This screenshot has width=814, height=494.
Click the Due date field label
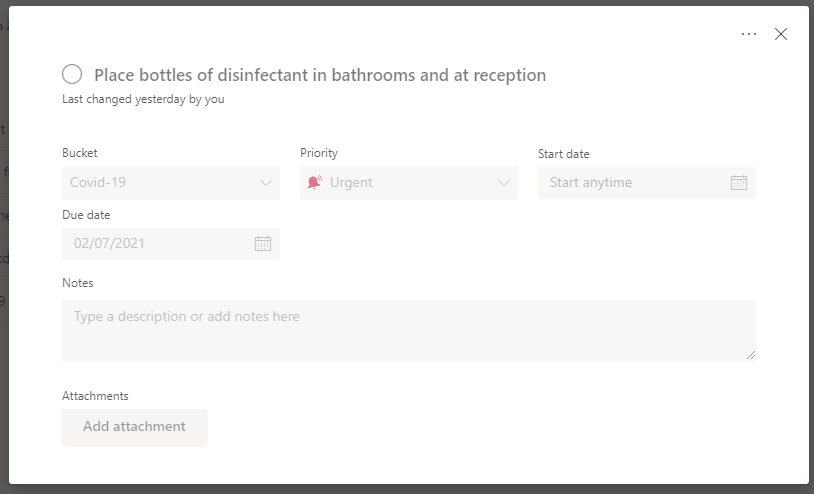coord(86,215)
